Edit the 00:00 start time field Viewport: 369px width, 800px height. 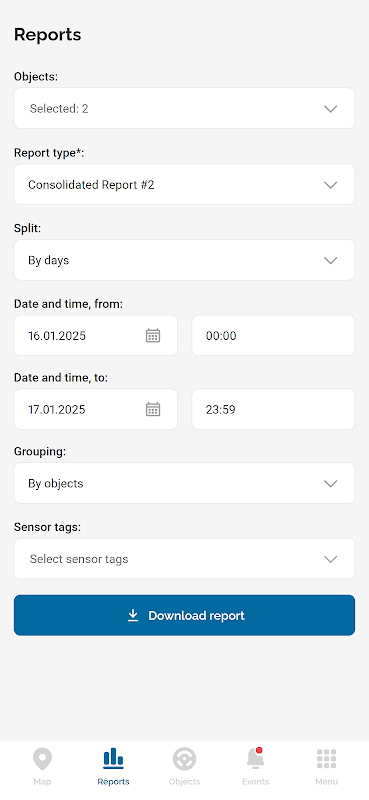[273, 335]
